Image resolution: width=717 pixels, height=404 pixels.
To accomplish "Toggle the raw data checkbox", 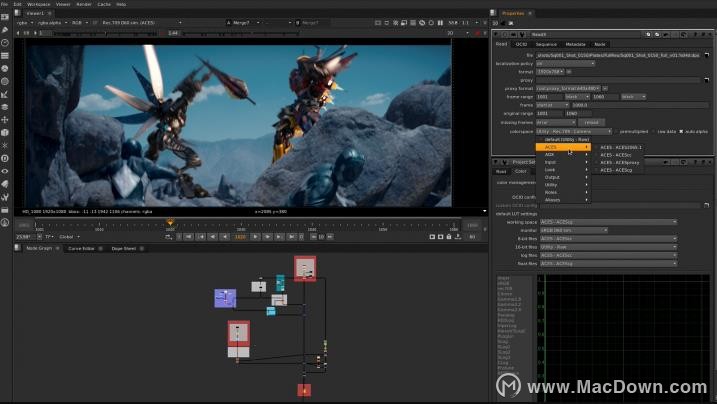I will coord(653,131).
